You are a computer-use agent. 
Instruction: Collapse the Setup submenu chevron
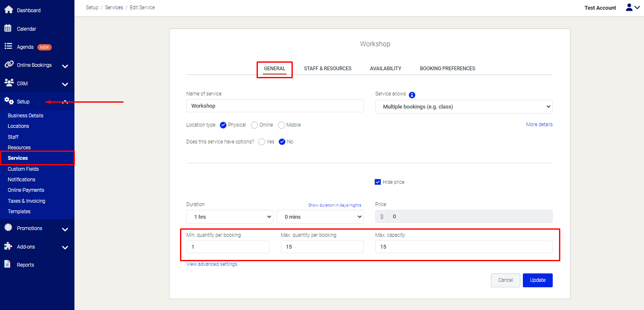(65, 101)
